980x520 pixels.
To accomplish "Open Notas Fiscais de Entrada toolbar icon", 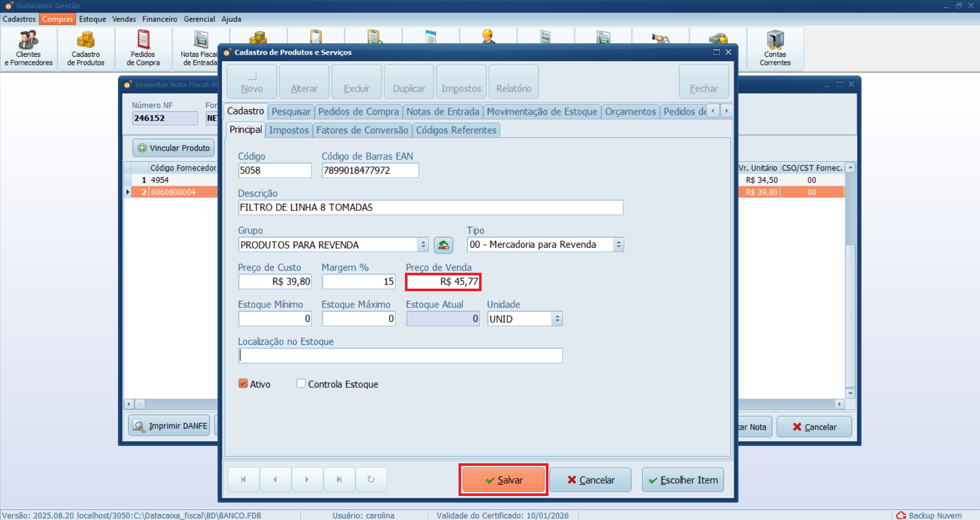I will pyautogui.click(x=200, y=48).
